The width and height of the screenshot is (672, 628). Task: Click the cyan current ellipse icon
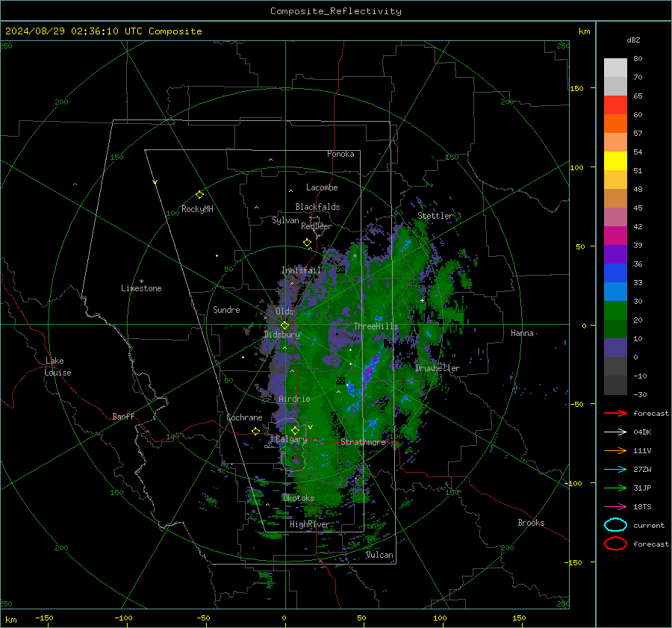(615, 525)
